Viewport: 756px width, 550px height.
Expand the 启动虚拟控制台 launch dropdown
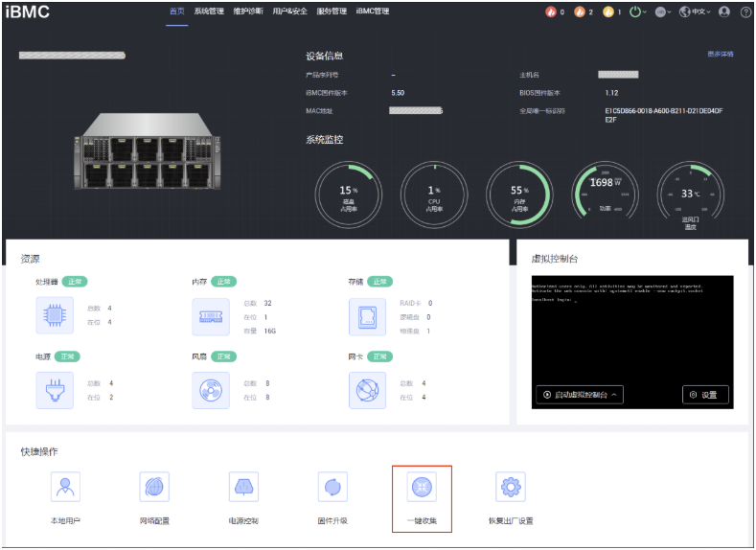[580, 394]
